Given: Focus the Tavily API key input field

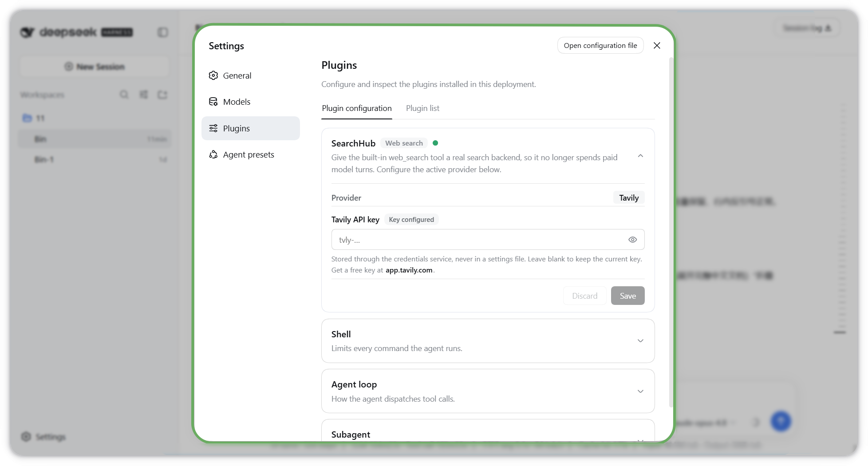Looking at the screenshot, I should click(x=488, y=240).
